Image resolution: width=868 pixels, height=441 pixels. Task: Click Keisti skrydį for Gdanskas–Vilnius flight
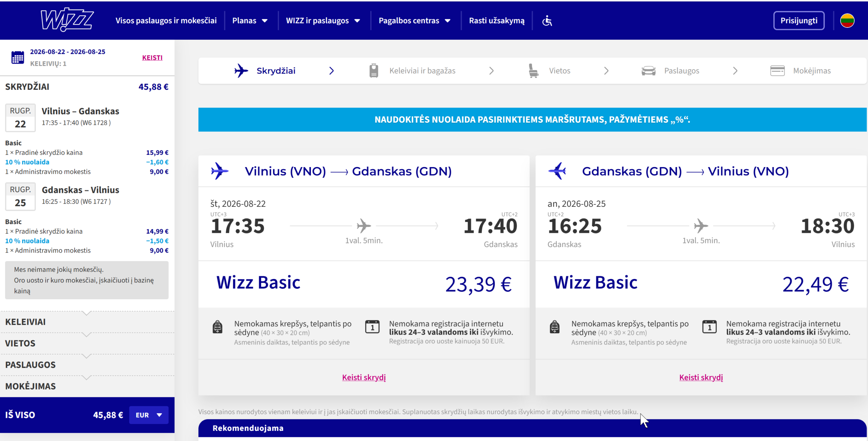coord(701,377)
